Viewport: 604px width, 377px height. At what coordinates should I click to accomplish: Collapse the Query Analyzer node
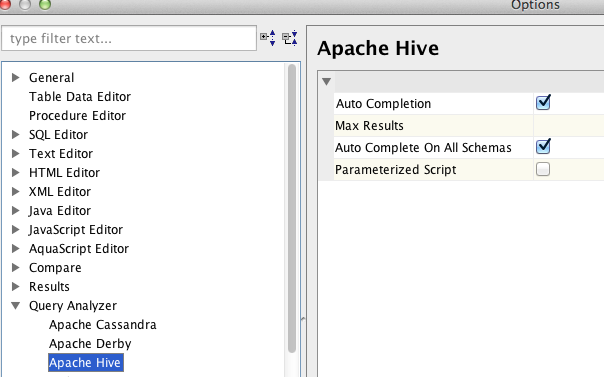[x=15, y=305]
